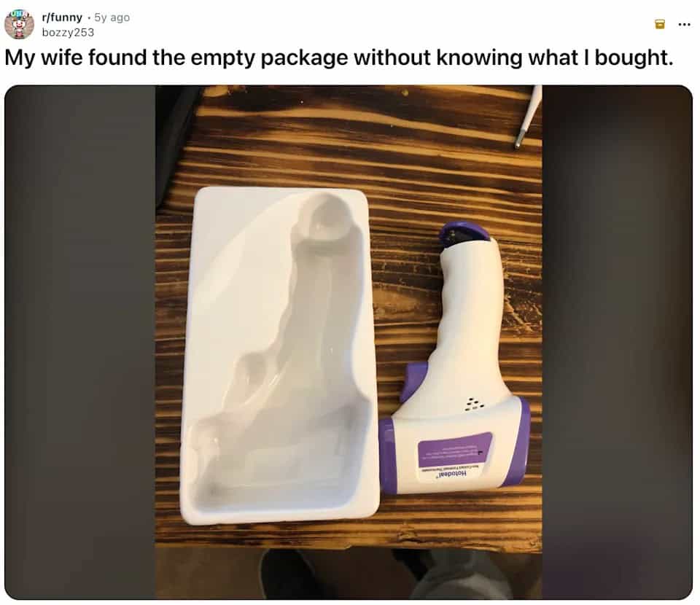
Task: Open the three-dot post options menu
Action: [684, 24]
